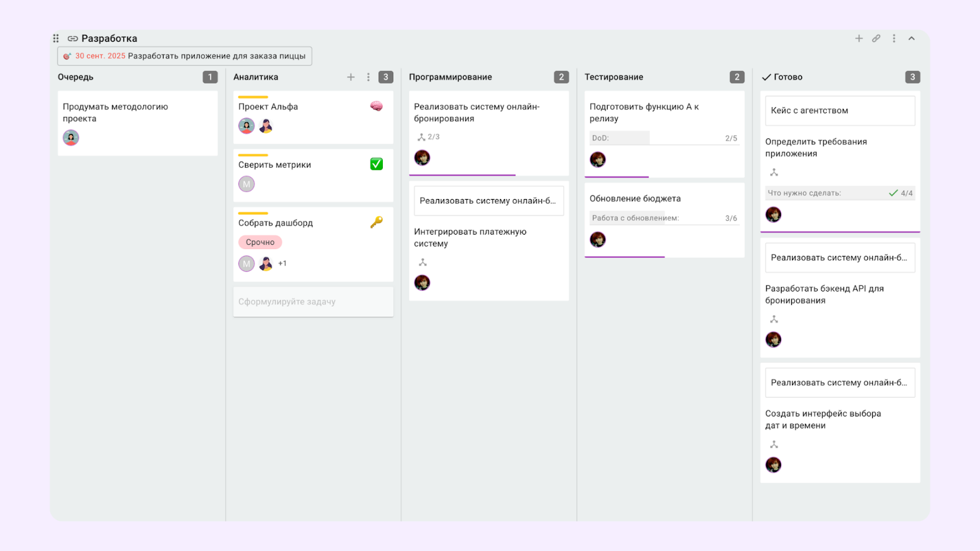Click the subtask icon on Интегрировать платежную систему
The width and height of the screenshot is (980, 551).
tap(423, 263)
